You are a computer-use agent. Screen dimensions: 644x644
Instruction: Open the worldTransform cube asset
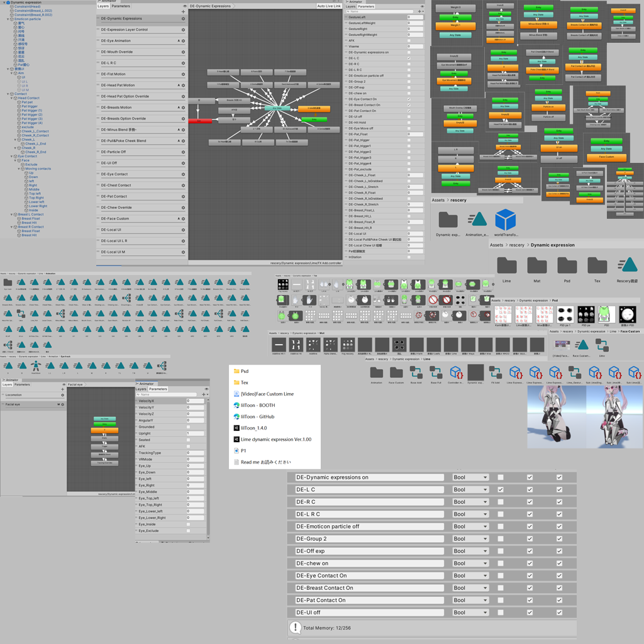tap(505, 220)
